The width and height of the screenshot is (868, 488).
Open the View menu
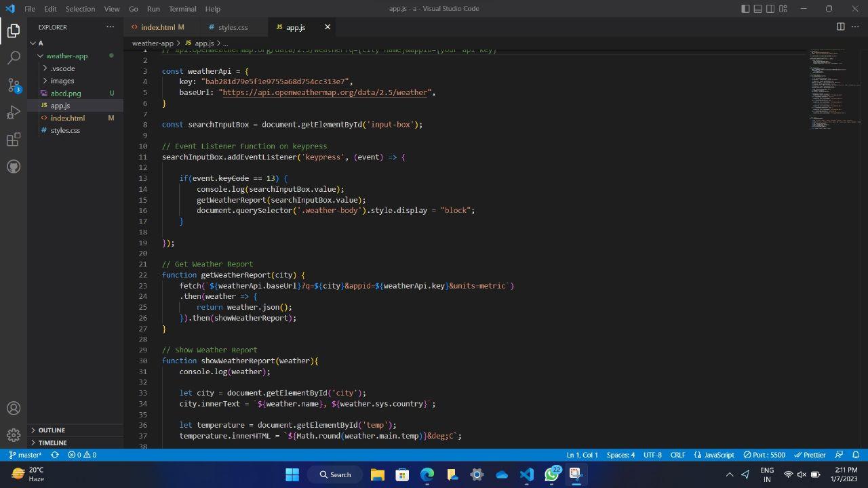point(112,9)
